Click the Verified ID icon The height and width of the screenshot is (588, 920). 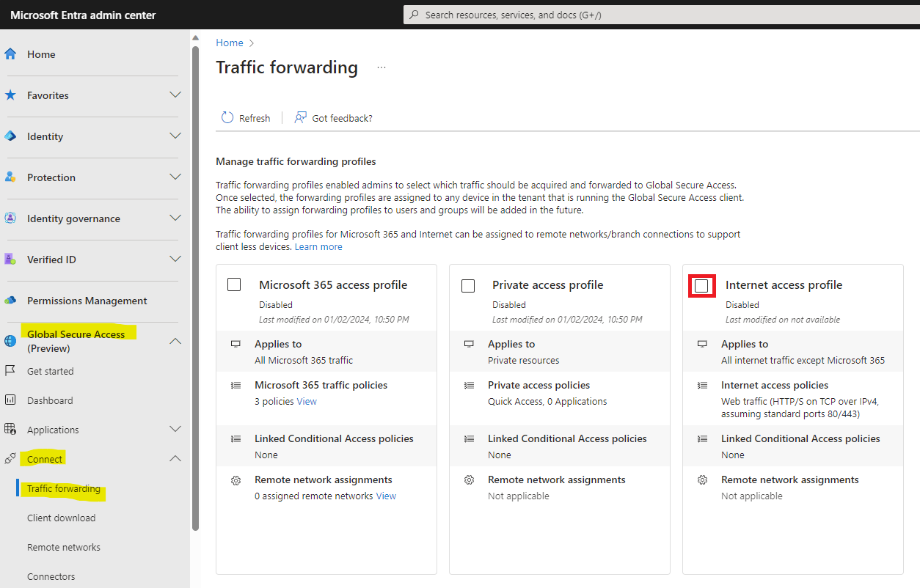[10, 260]
